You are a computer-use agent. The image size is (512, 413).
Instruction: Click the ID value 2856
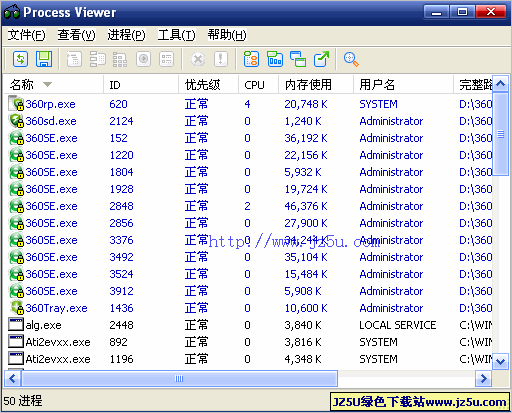pos(121,223)
